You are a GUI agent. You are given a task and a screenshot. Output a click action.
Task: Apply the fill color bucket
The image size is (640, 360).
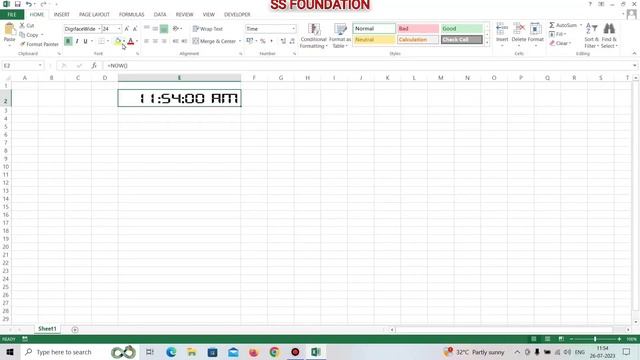[x=118, y=41]
